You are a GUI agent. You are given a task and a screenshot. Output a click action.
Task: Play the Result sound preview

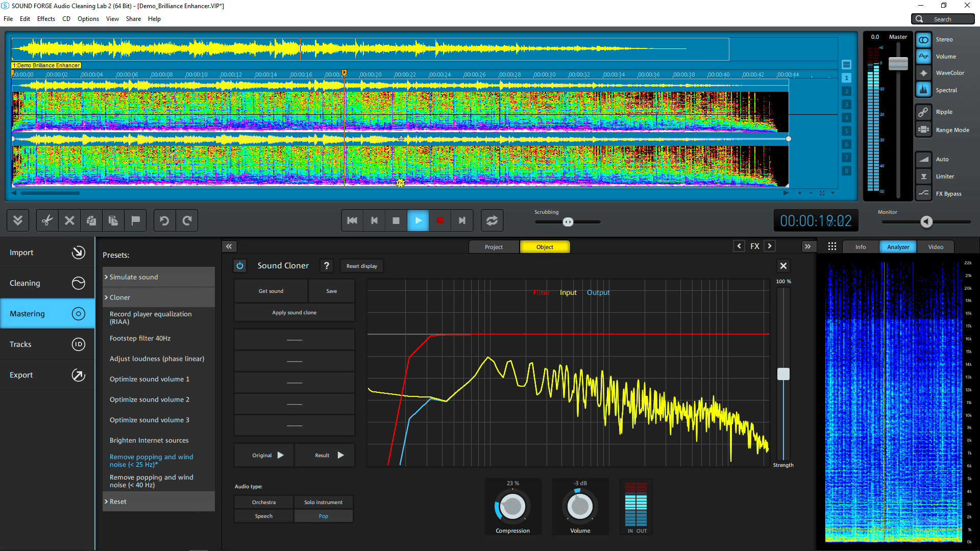pyautogui.click(x=325, y=455)
